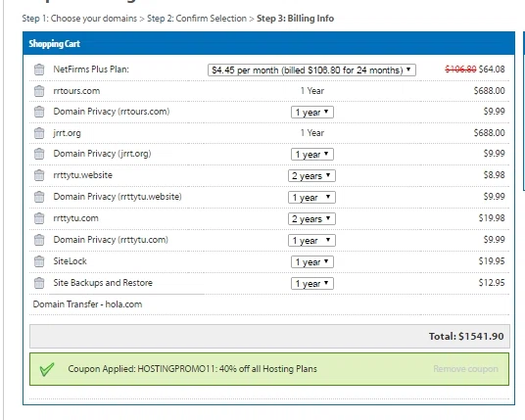Open SiteLock term dropdown
Image resolution: width=525 pixels, height=420 pixels.
tap(312, 261)
